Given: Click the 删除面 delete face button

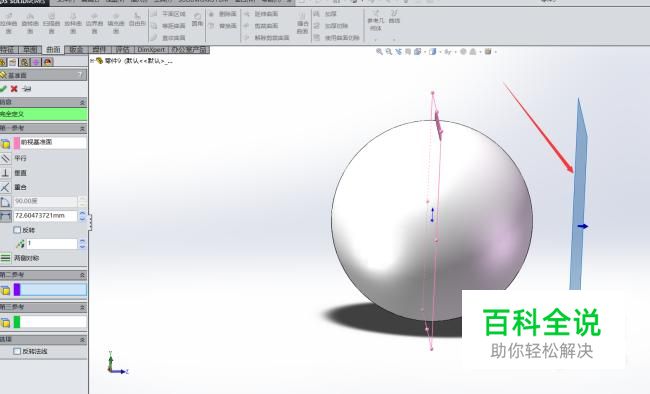Looking at the screenshot, I should pos(223,14).
